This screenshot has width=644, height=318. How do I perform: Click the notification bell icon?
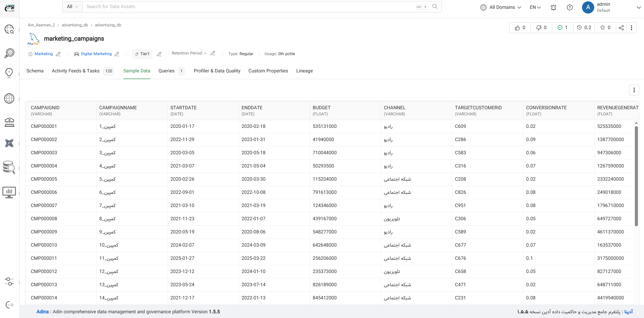tap(553, 7)
